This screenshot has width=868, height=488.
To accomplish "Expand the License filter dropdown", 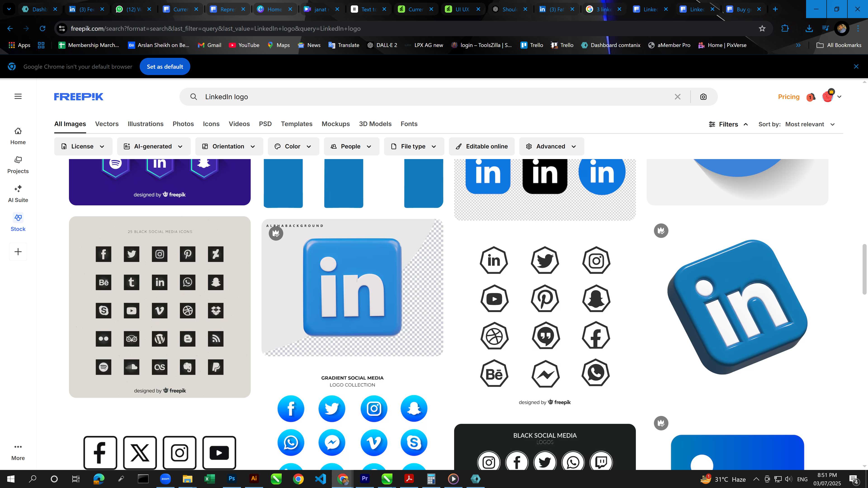I will pos(83,146).
